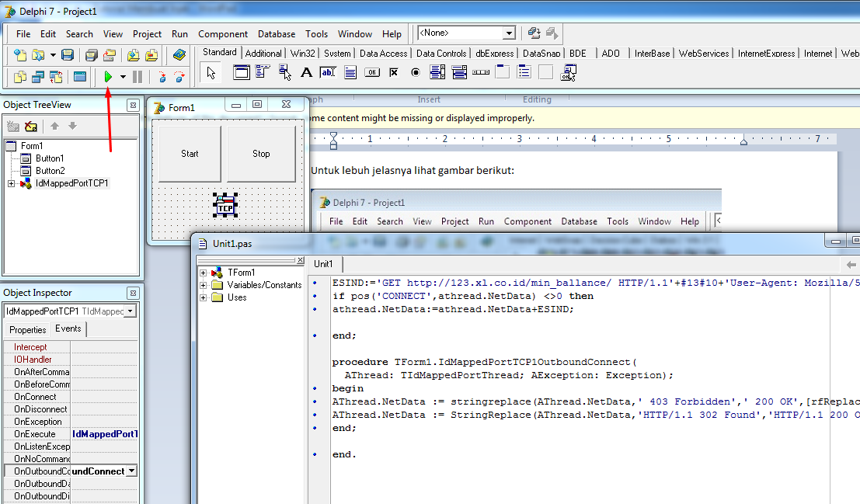Click the Trace Into debug icon
The height and width of the screenshot is (504, 860).
(162, 77)
